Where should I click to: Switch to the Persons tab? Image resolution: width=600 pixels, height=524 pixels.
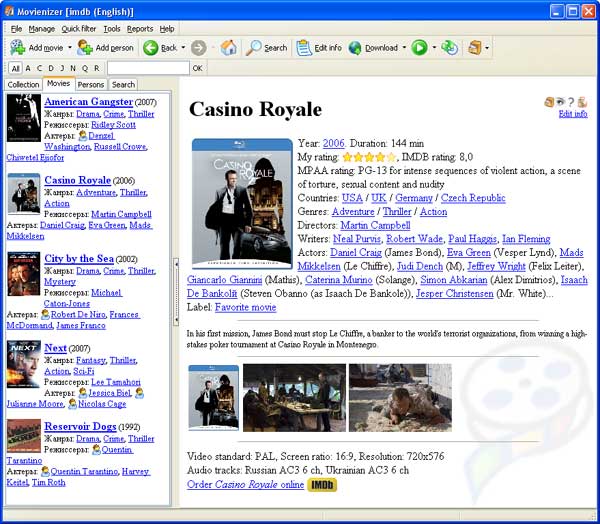click(x=91, y=85)
